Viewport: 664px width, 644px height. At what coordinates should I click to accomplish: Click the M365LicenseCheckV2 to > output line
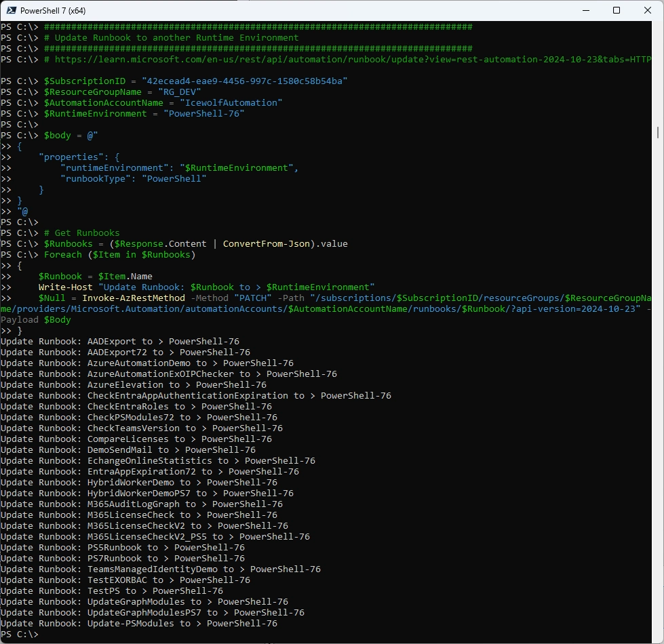[144, 526]
